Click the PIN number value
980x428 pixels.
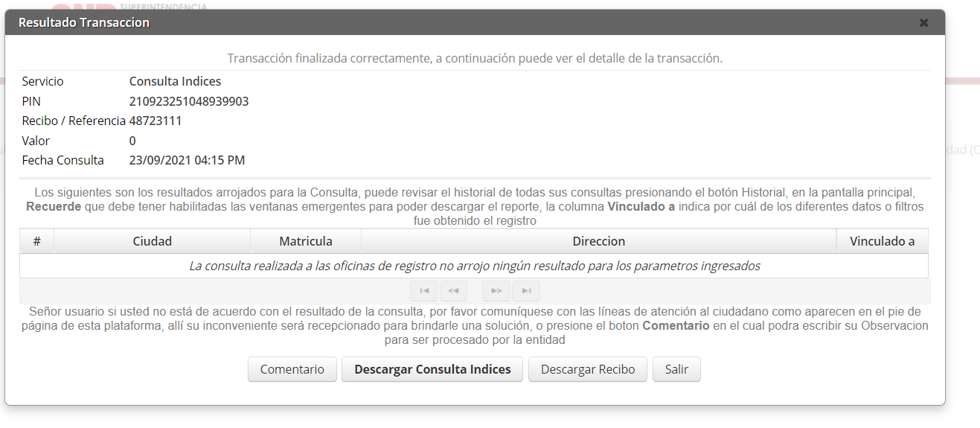click(188, 101)
